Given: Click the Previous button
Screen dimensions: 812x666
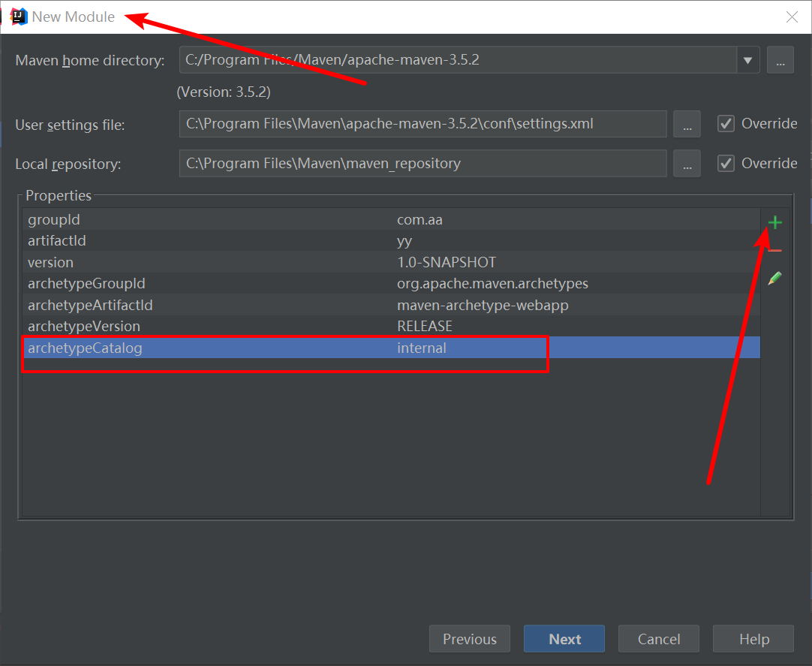Looking at the screenshot, I should click(470, 638).
